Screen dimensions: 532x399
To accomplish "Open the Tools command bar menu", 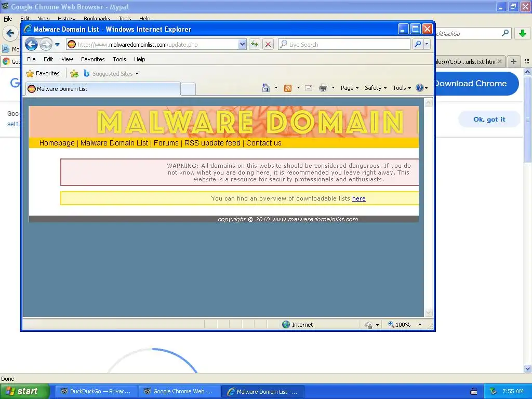I will [402, 88].
